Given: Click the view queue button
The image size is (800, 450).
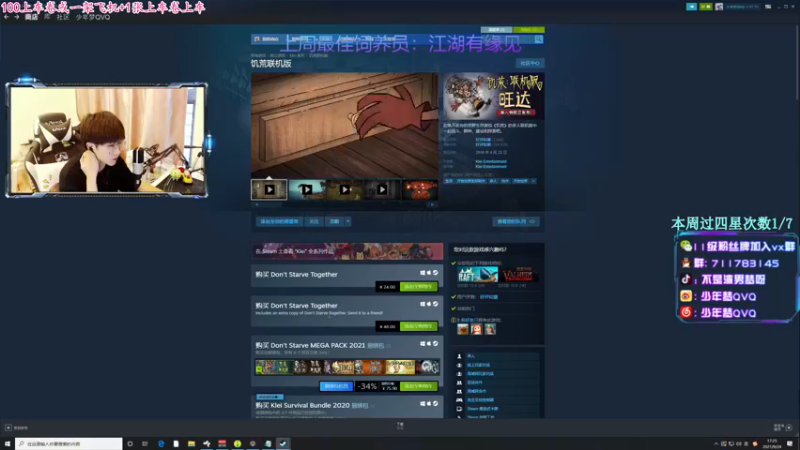Looking at the screenshot, I should click(x=516, y=221).
